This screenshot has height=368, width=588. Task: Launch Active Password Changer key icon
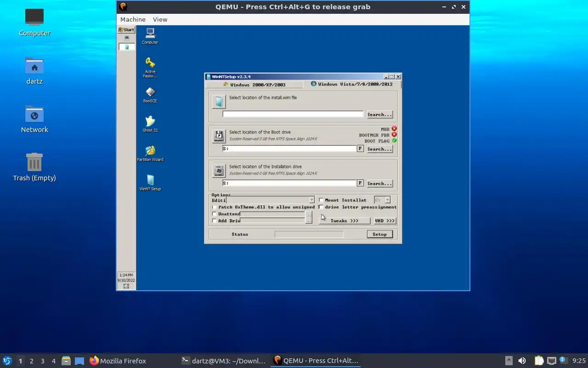[x=150, y=63]
